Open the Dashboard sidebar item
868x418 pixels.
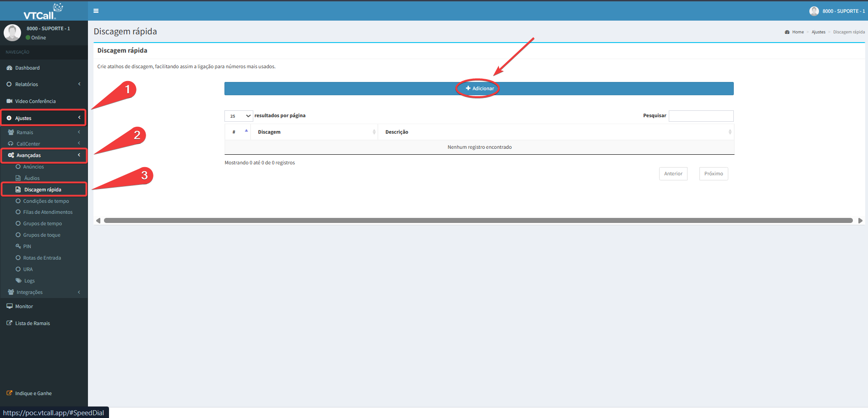[x=27, y=68]
